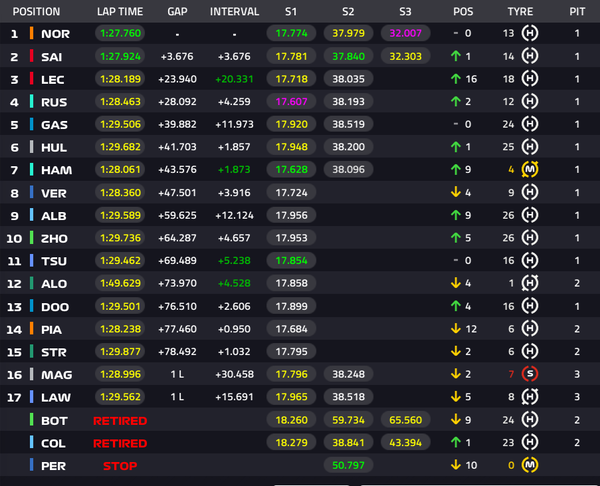The height and width of the screenshot is (486, 600).
Task: Click the green S2 time 50.797
Action: (x=348, y=465)
